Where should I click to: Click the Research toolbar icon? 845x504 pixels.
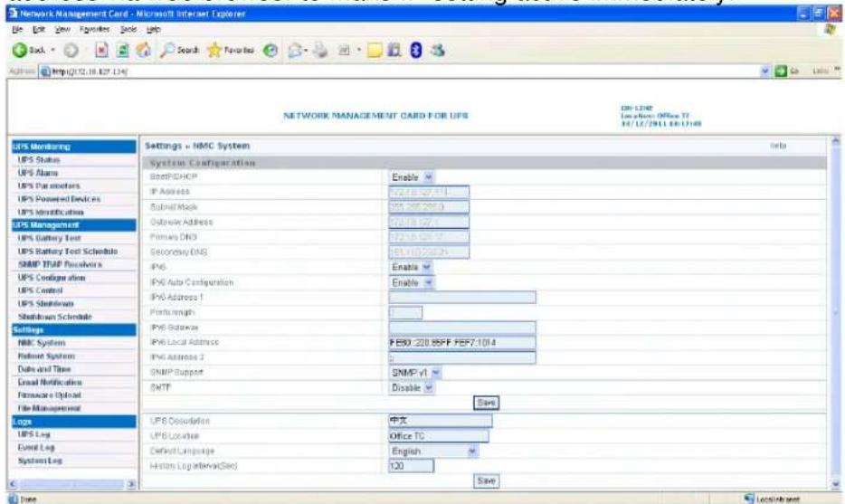click(x=394, y=50)
